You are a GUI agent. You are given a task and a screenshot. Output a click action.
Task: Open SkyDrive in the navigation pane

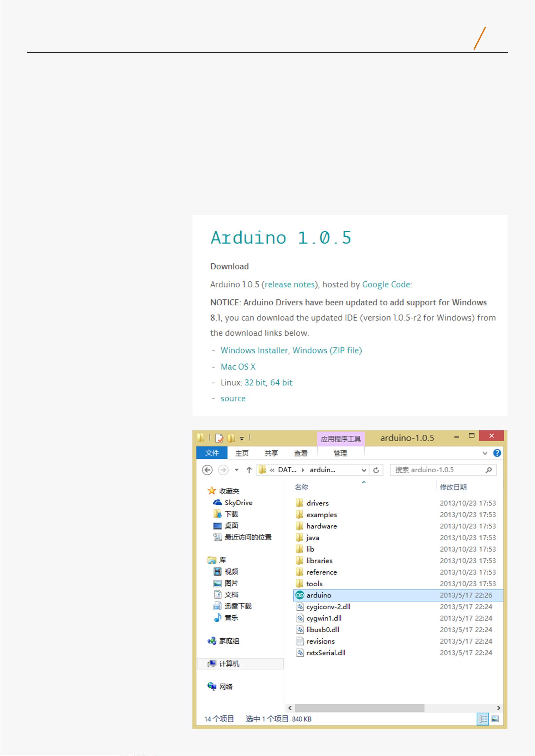[x=238, y=502]
